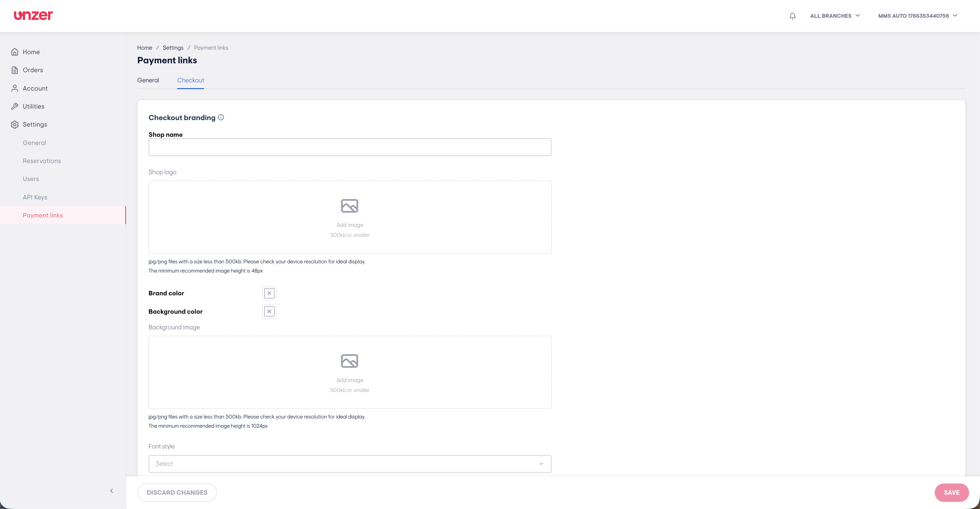Open the notifications bell
This screenshot has height=509, width=980.
[792, 16]
